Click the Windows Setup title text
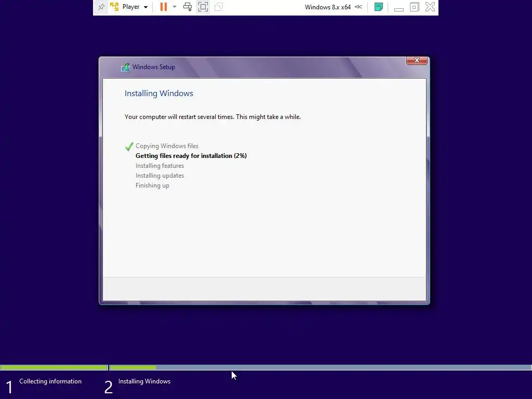This screenshot has height=399, width=532. pos(154,67)
